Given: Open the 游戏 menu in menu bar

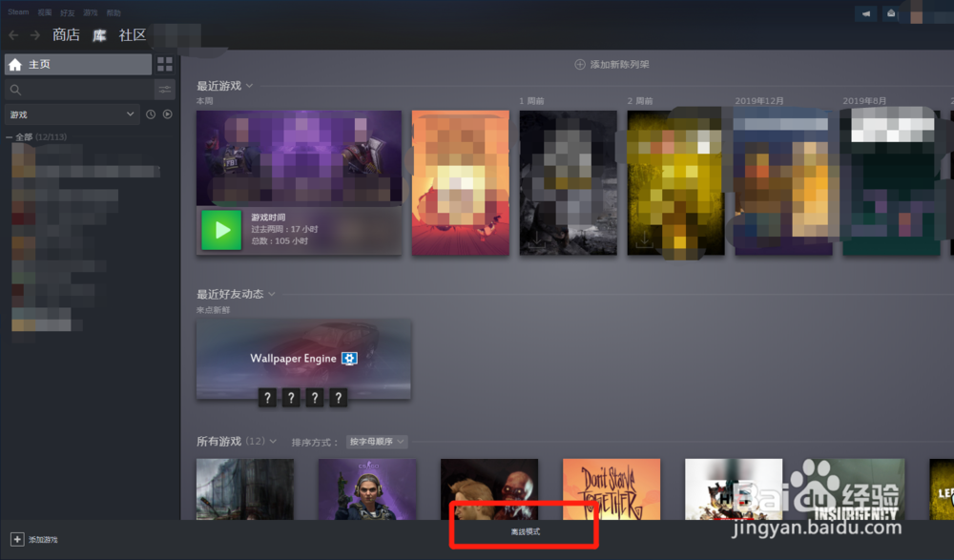Looking at the screenshot, I should click(91, 12).
